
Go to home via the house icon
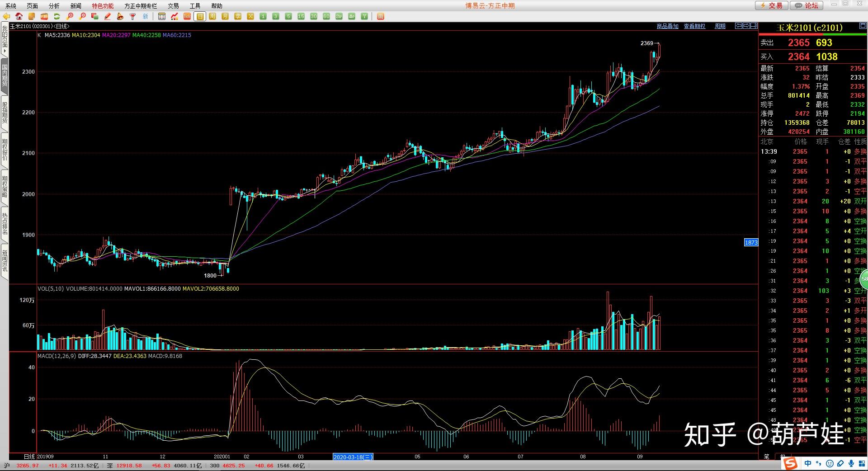pos(19,17)
